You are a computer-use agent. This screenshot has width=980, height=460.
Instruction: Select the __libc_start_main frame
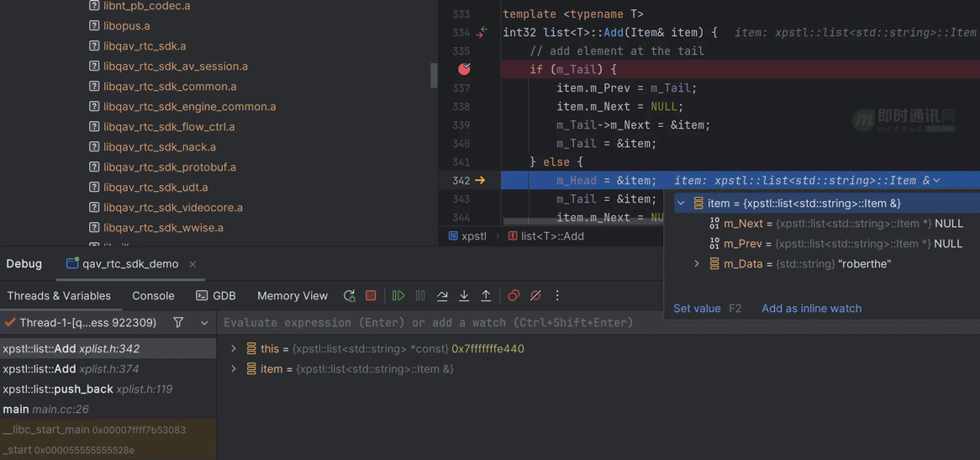108,430
